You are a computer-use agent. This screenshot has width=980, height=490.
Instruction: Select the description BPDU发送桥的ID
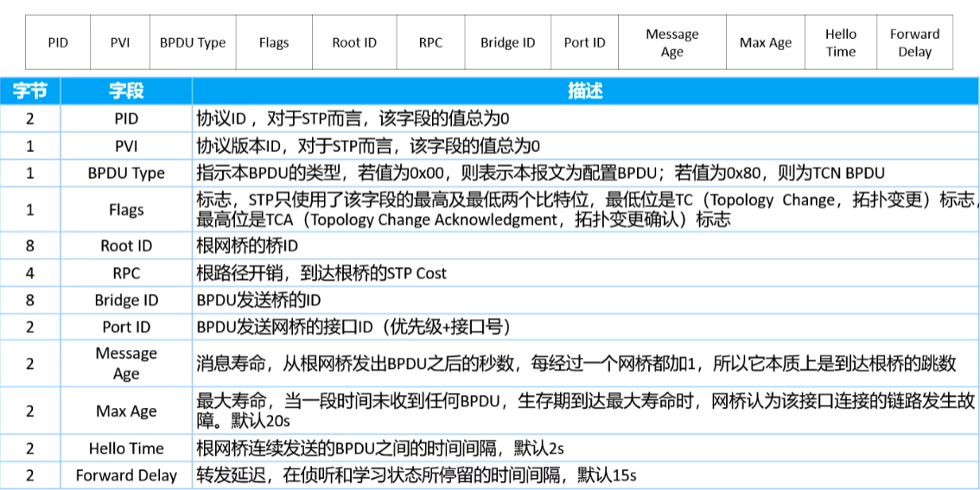coord(586,299)
